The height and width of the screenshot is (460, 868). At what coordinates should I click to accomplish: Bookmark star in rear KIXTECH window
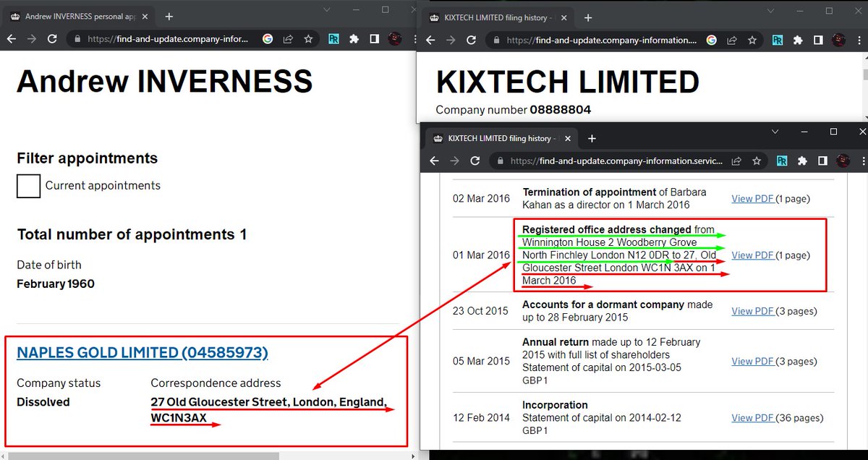point(752,41)
